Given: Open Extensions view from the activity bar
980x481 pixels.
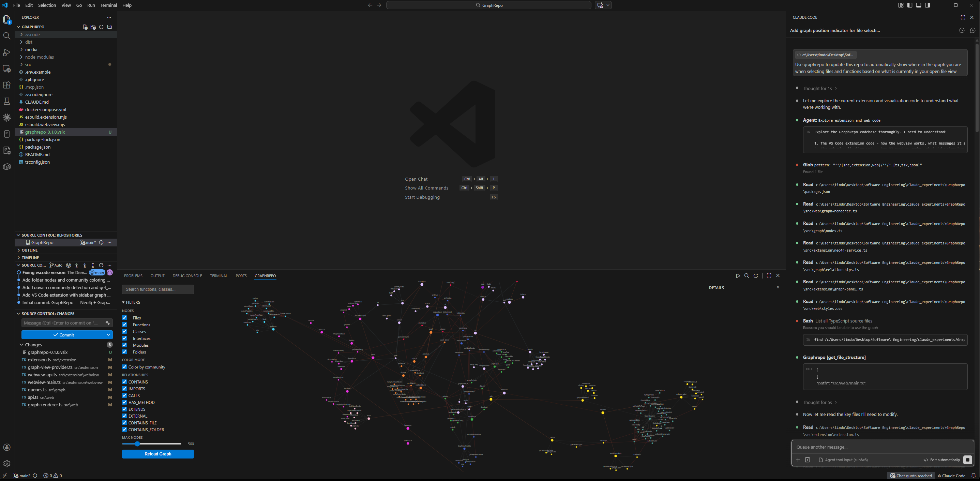Looking at the screenshot, I should point(7,85).
